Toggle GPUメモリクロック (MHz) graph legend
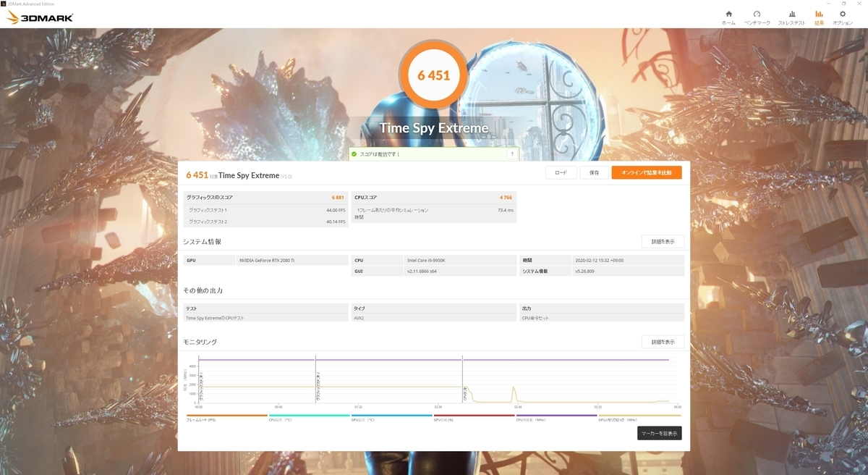The image size is (868, 475). pyautogui.click(x=639, y=418)
